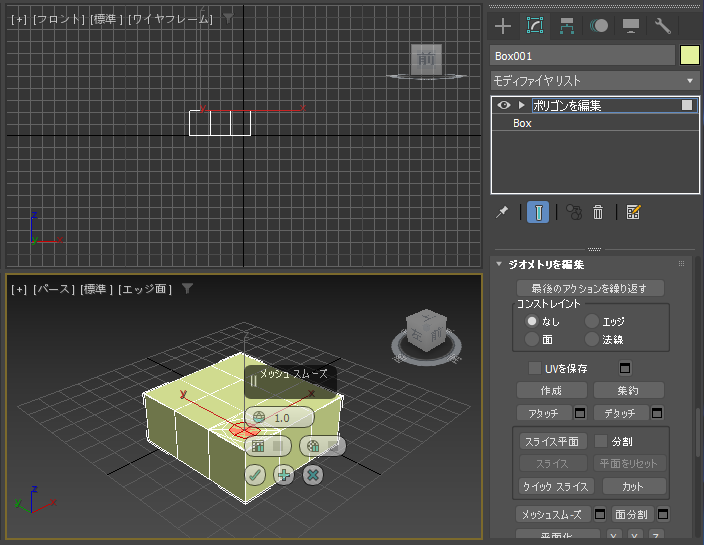Open the [ワイヤフレーム] shading menu

coord(170,19)
